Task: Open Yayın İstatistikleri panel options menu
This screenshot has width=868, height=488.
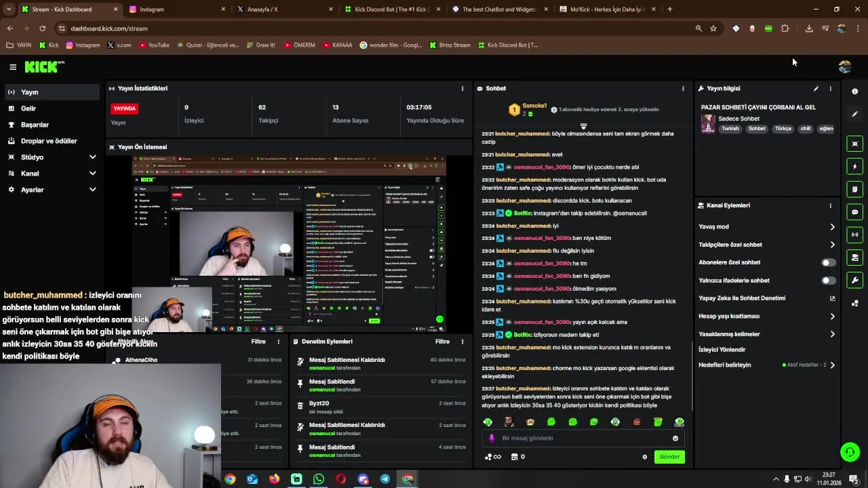Action: click(462, 89)
